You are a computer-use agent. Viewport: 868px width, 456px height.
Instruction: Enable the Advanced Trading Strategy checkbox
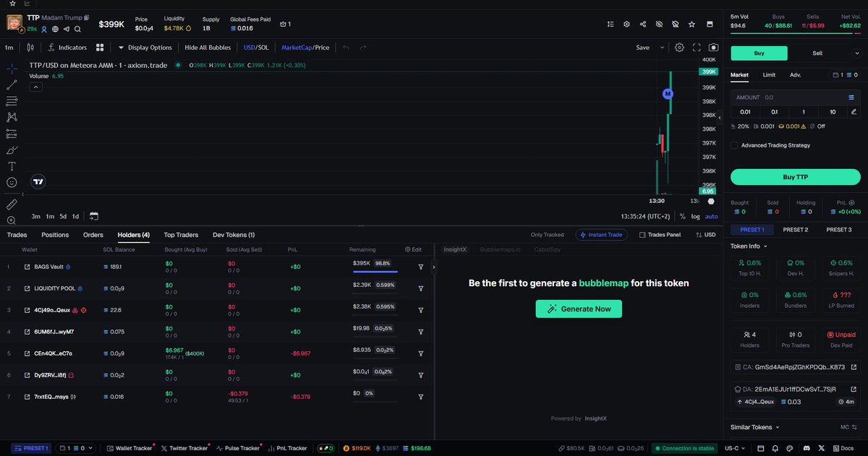734,145
